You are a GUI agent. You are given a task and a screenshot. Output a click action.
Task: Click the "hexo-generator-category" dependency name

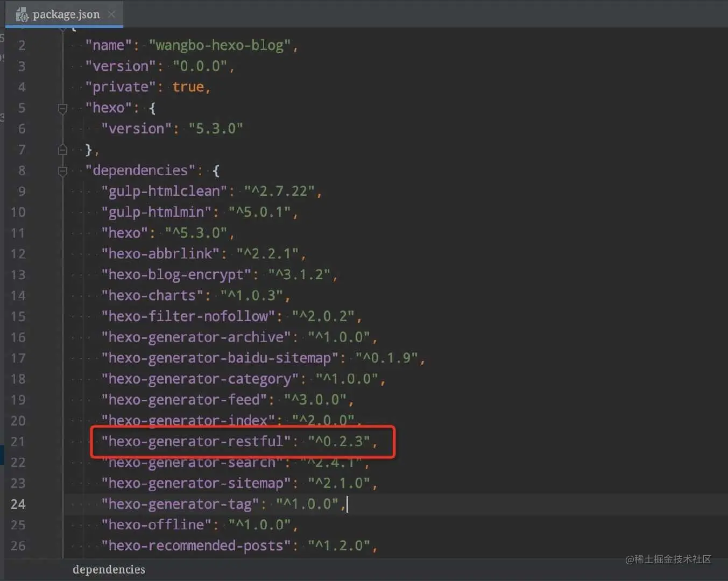click(x=200, y=379)
